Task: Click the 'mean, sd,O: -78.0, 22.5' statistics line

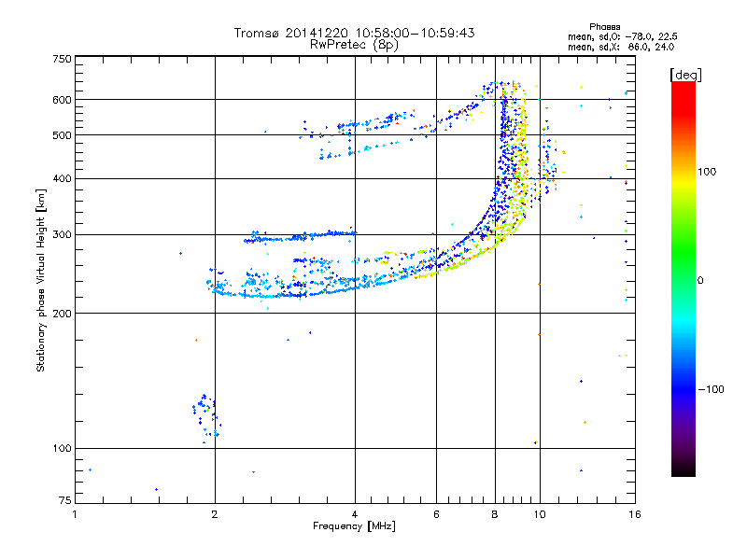Action: coord(622,36)
